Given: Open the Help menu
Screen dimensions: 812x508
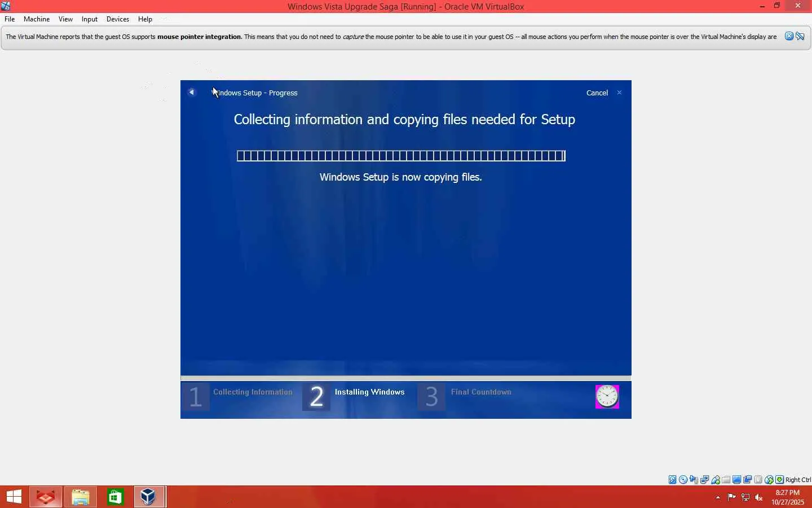Looking at the screenshot, I should [x=145, y=19].
